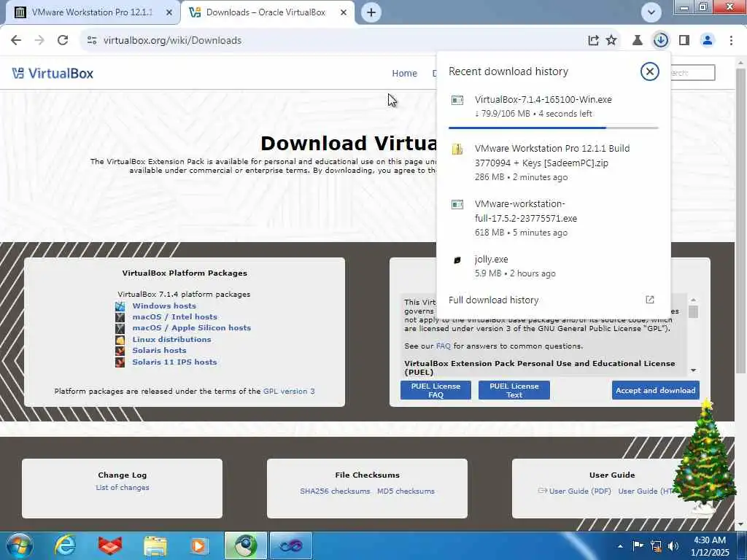
Task: Select the Downloads – Oracle VirtualBox tab
Action: pos(266,12)
